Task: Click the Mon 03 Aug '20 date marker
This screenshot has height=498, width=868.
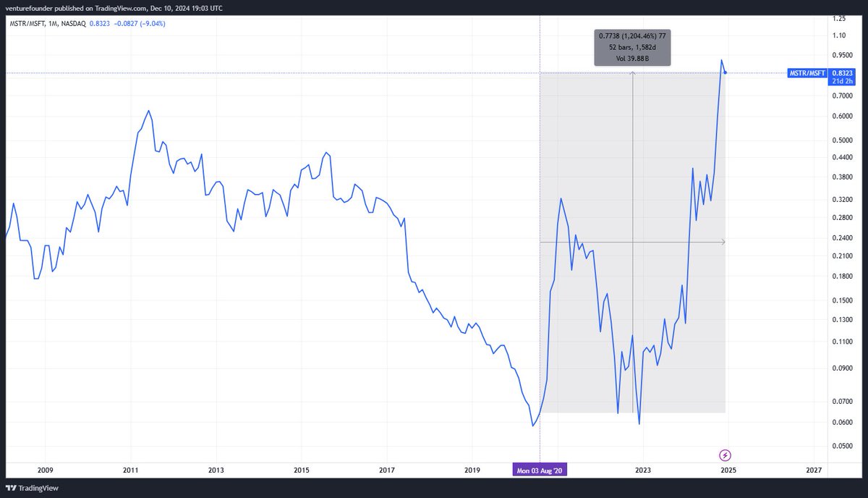Action: pyautogui.click(x=540, y=470)
